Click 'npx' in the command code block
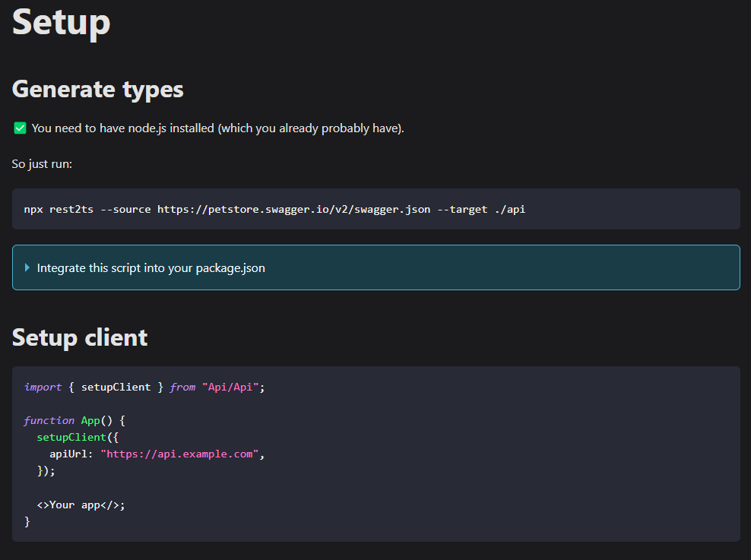 click(33, 209)
